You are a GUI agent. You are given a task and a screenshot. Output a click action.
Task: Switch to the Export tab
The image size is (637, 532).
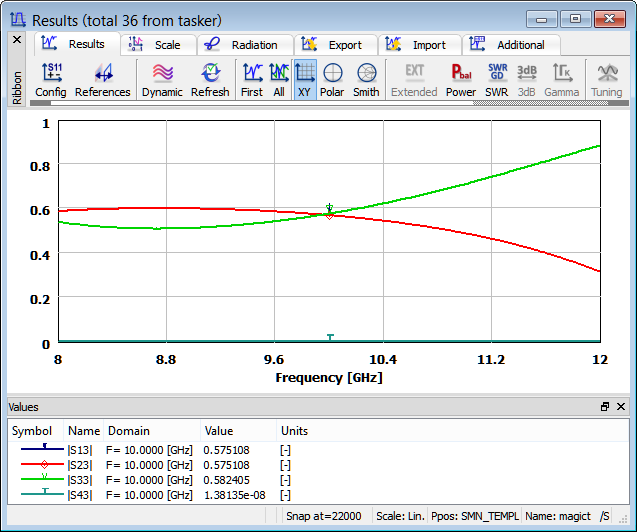335,45
